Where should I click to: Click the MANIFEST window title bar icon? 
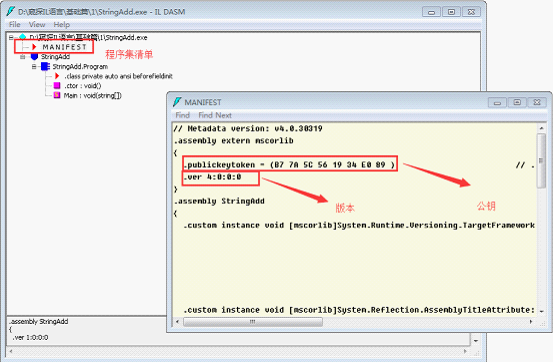click(177, 102)
